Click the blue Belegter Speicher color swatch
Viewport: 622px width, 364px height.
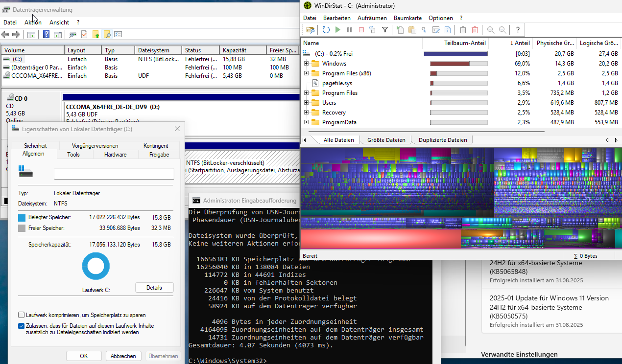[22, 217]
